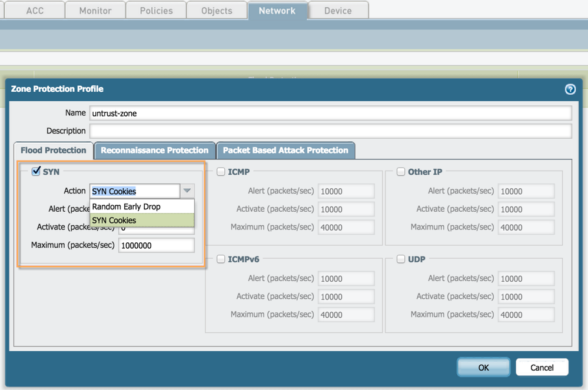Click the UDP Activate packets/sec field
The image size is (588, 390).
526,296
